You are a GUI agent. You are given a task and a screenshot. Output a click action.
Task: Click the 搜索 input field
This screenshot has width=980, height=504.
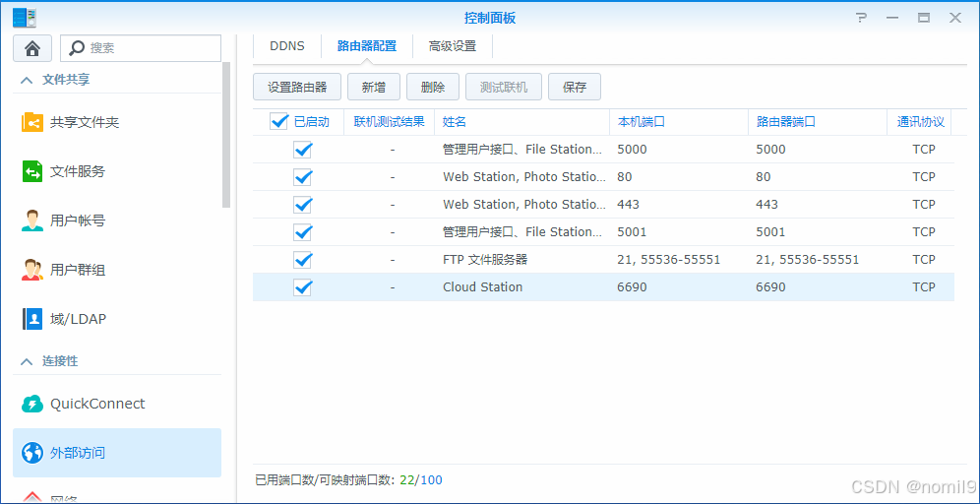pyautogui.click(x=141, y=48)
